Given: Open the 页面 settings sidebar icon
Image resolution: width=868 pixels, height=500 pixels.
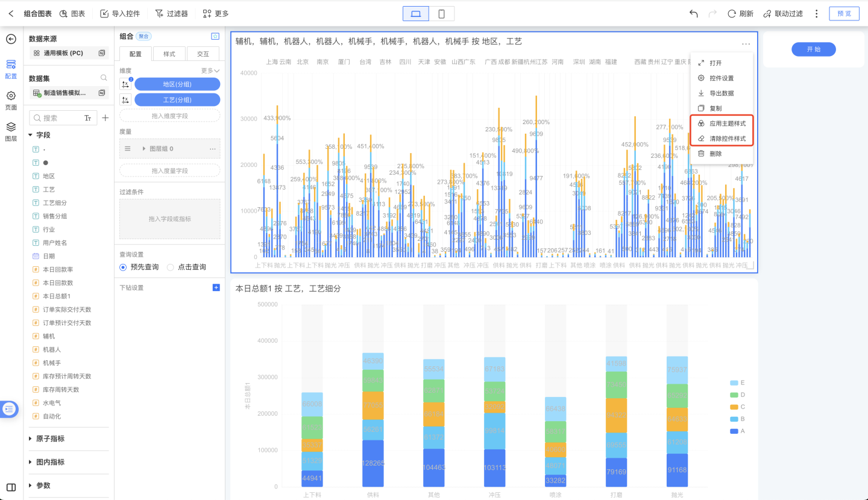Looking at the screenshot, I should point(11,99).
